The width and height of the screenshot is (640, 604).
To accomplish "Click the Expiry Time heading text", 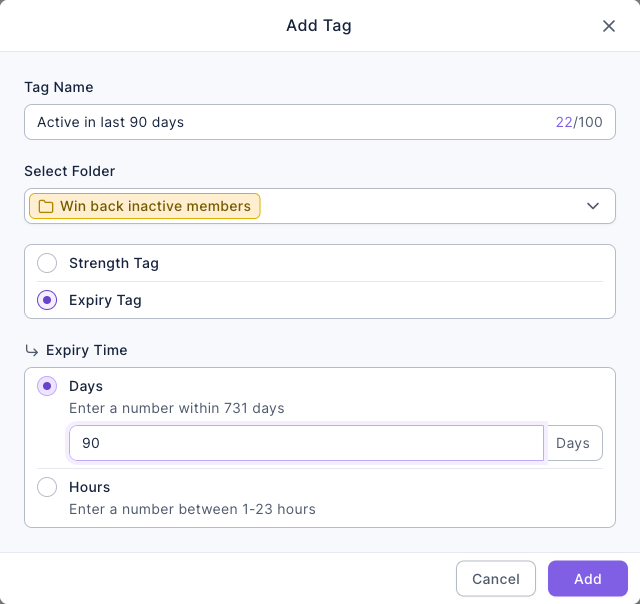I will click(87, 350).
